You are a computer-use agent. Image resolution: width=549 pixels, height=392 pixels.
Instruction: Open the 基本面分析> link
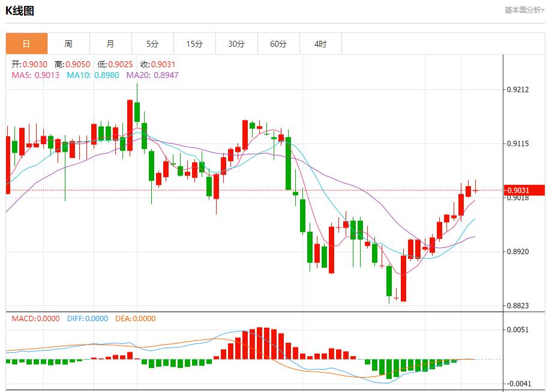[524, 10]
